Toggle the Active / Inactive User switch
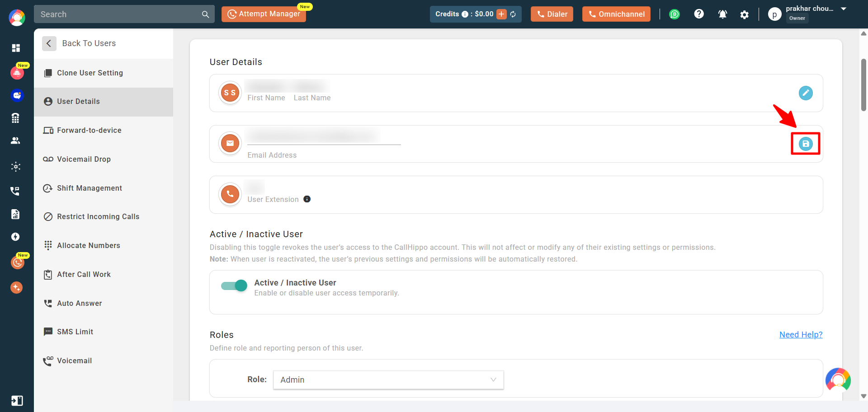The height and width of the screenshot is (412, 868). point(234,286)
